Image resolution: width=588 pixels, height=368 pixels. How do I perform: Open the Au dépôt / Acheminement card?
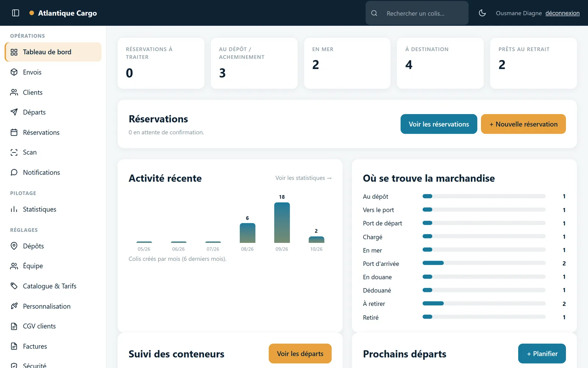click(x=254, y=63)
